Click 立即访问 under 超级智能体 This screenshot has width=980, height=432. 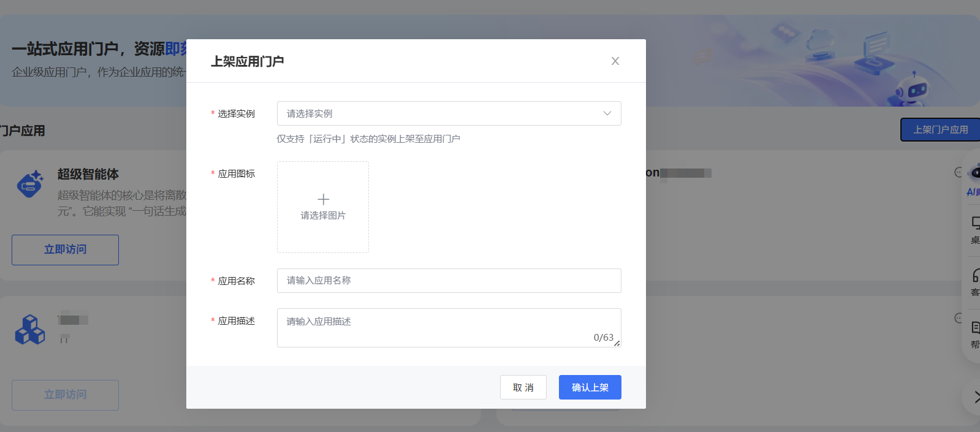tap(65, 250)
